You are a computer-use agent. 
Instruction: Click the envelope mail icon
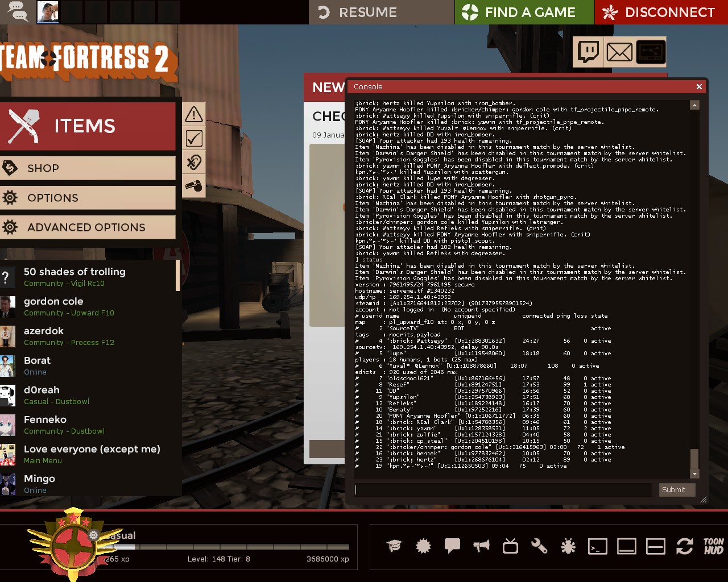(x=619, y=52)
